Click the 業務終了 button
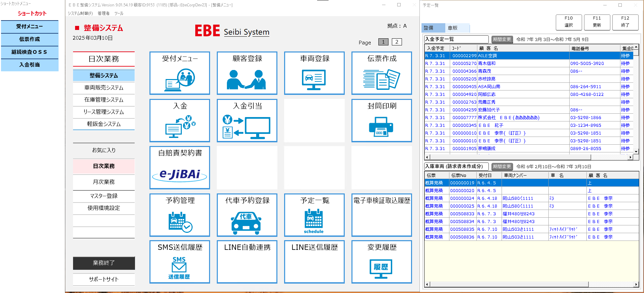The height and width of the screenshot is (293, 644). click(104, 263)
